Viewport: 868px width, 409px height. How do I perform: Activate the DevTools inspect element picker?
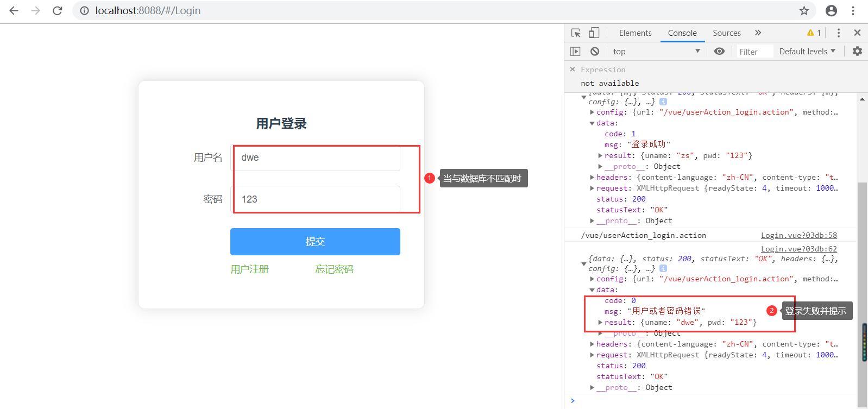(x=576, y=33)
